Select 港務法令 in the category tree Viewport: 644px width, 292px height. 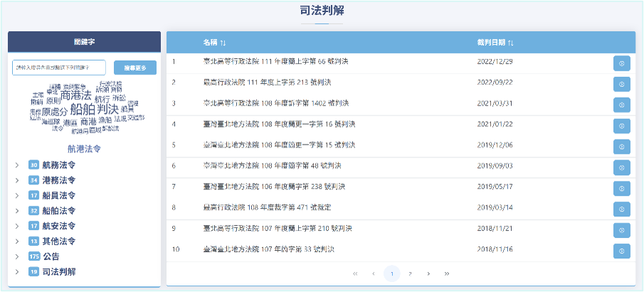pyautogui.click(x=59, y=181)
